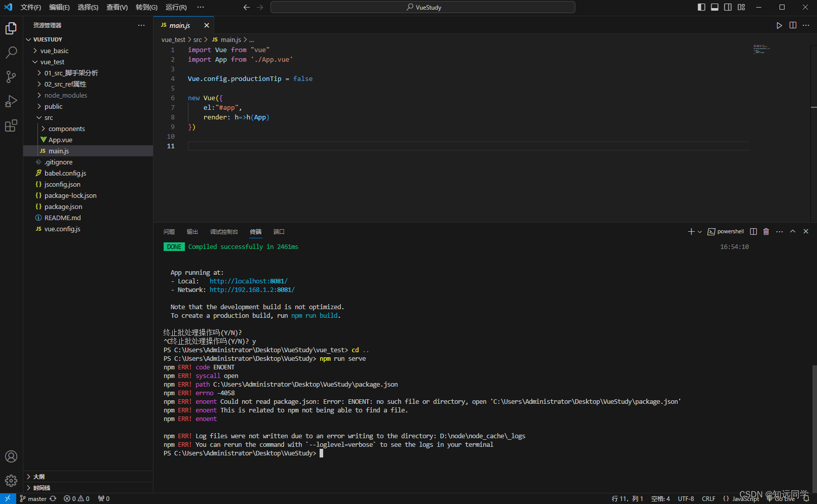Viewport: 817px width, 504px height.
Task: Kill the terminal with trash icon
Action: click(766, 231)
